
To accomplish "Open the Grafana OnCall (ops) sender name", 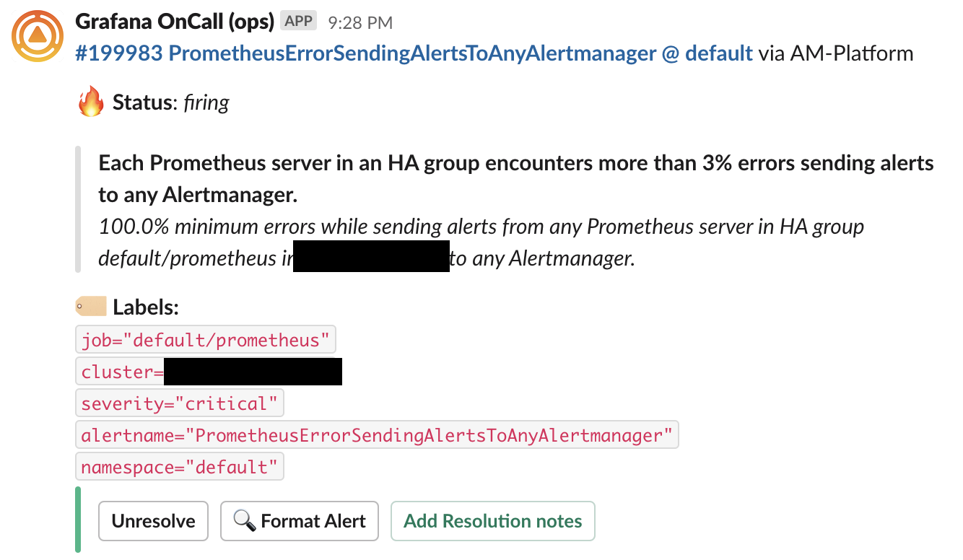I will (x=175, y=22).
